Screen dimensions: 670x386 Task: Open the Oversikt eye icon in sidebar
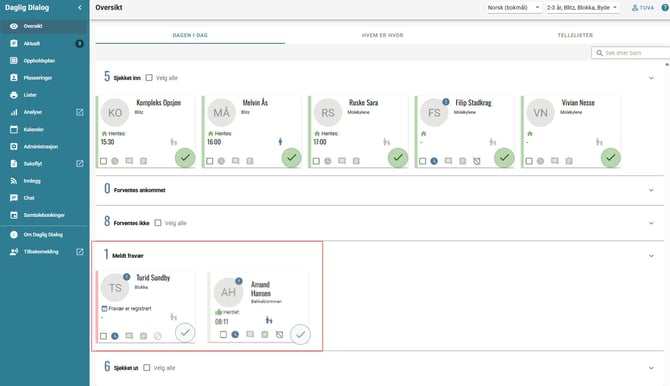(14, 26)
